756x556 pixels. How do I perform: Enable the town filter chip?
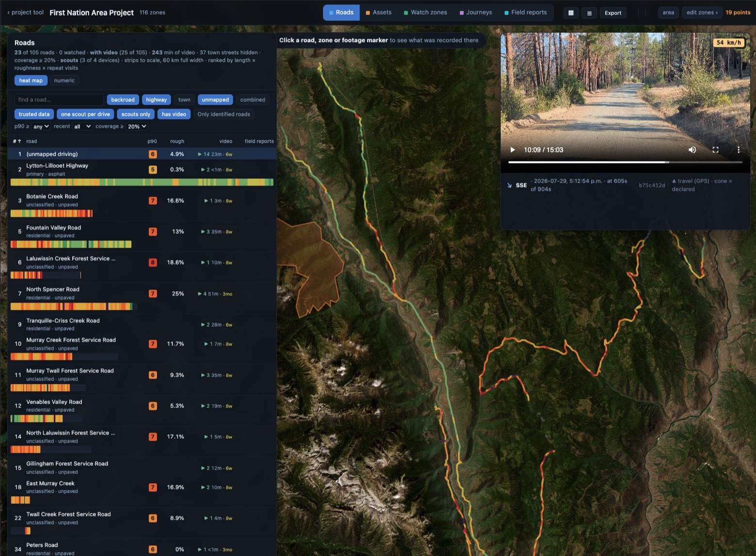coord(184,100)
